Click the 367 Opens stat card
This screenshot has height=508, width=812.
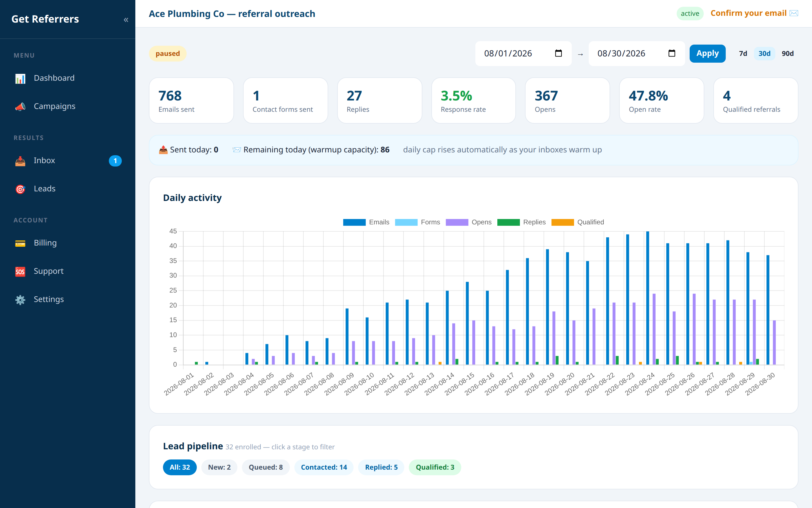[x=567, y=100]
